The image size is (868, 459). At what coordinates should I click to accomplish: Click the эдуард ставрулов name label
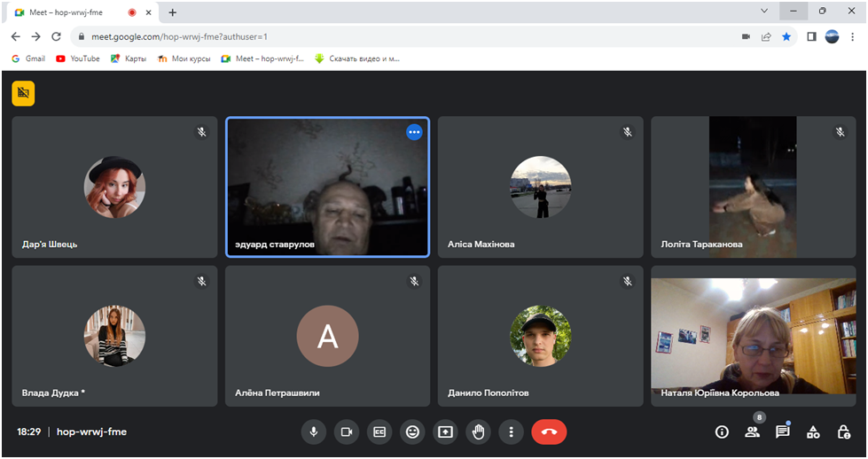click(x=275, y=244)
